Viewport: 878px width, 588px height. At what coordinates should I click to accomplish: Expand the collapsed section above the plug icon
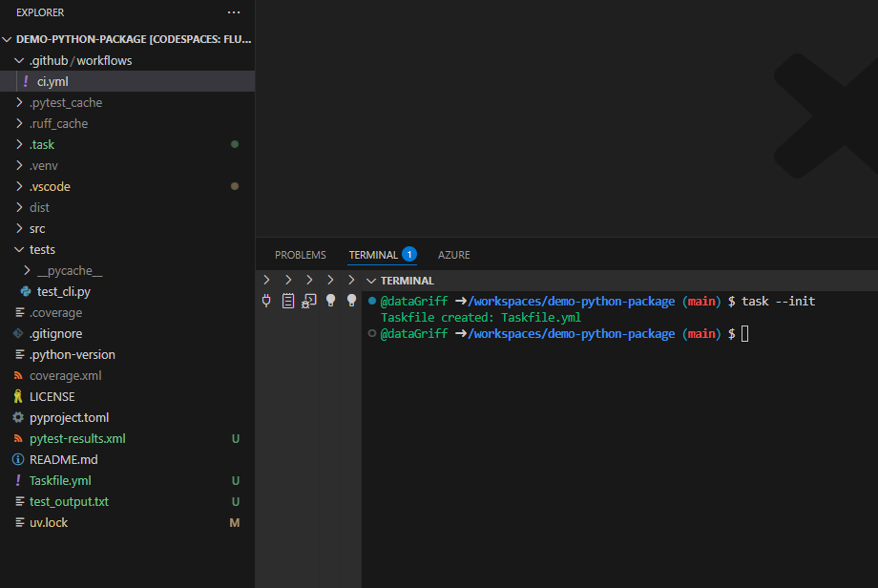266,280
